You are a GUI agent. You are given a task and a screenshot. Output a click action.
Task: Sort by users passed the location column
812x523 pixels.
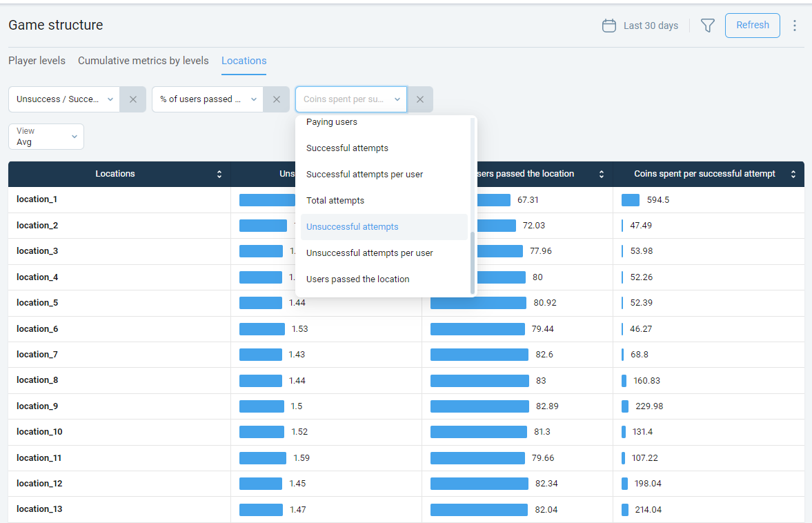(602, 175)
